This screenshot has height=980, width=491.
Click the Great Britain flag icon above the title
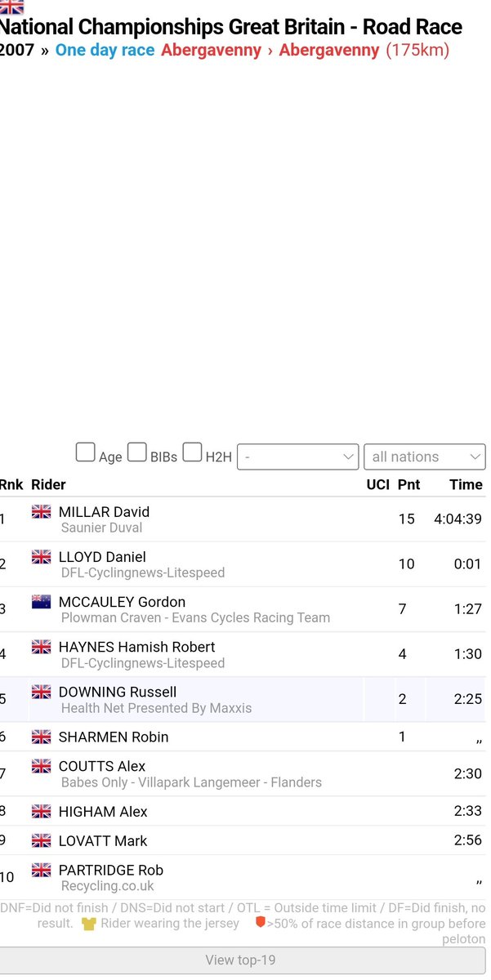[x=12, y=7]
